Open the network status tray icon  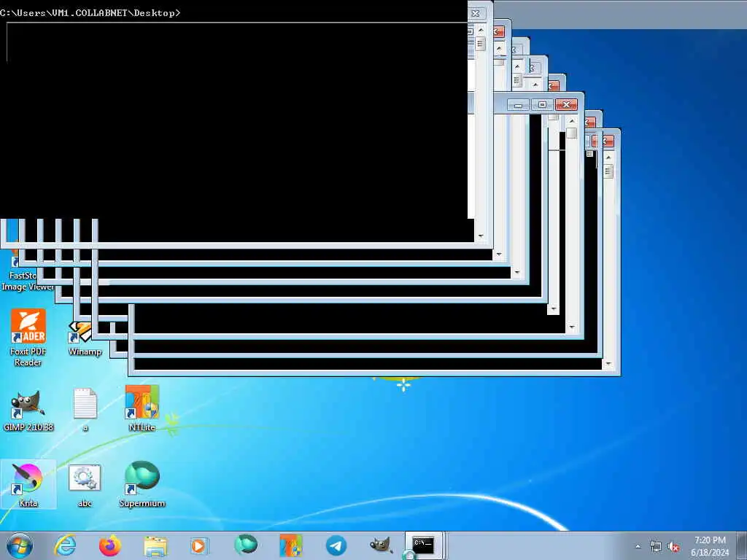[656, 547]
